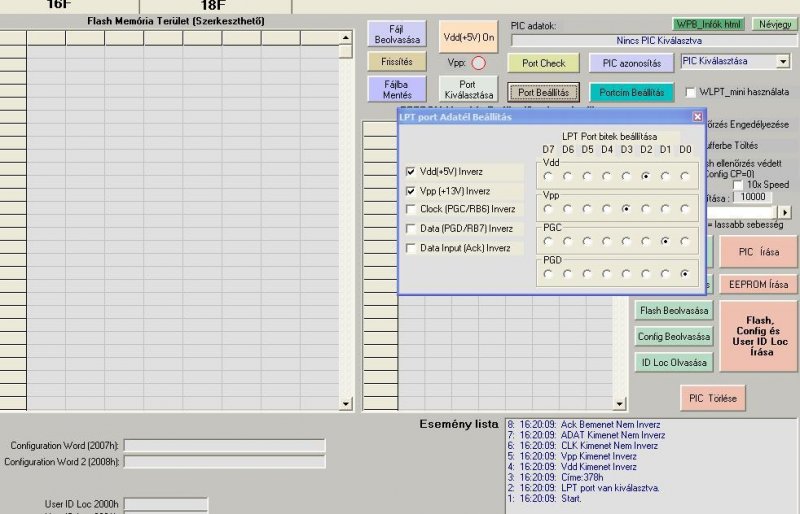This screenshot has width=800, height=514.
Task: Click the delay value field 10000
Action: point(753,197)
